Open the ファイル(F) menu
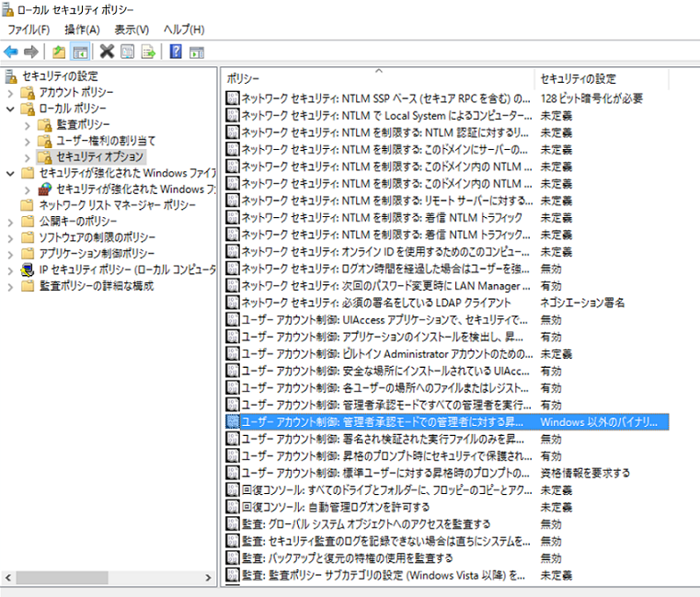Viewport: 700px width, 597px height. (29, 29)
